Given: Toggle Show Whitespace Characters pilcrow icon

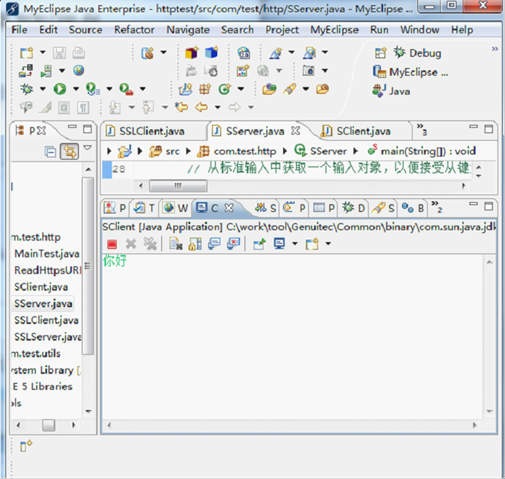Looking at the screenshot, I should [x=83, y=107].
